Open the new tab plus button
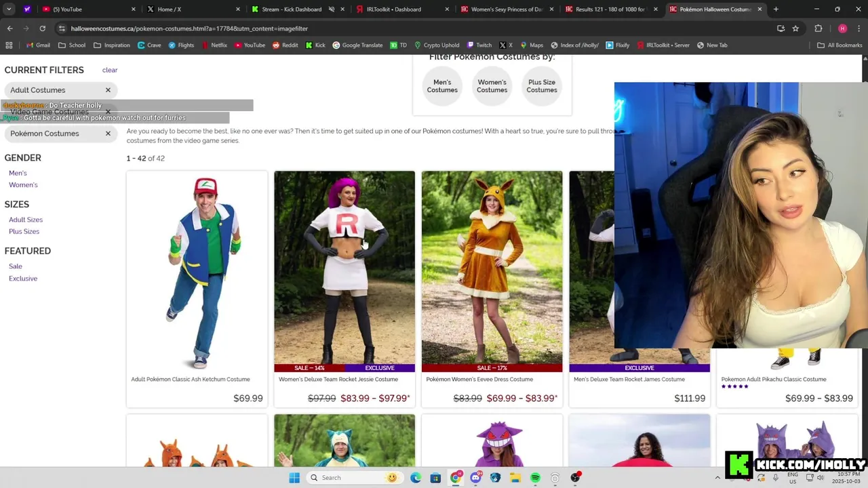Viewport: 868px width, 488px height. tap(776, 9)
